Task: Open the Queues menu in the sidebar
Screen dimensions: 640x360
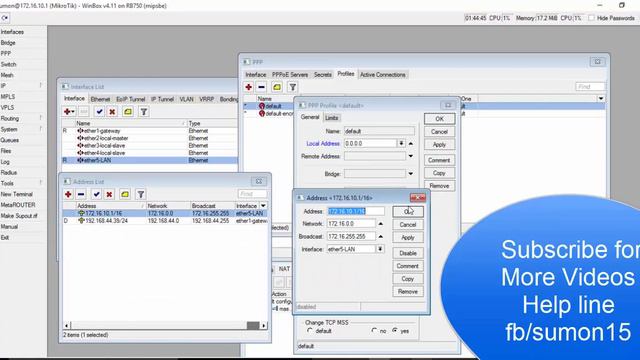Action: point(9,140)
